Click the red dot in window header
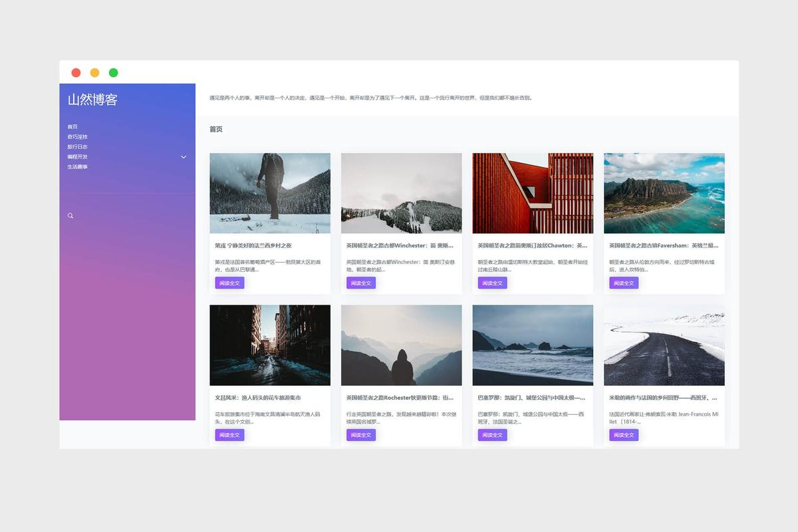Screen dimensions: 798x532 coord(76,72)
